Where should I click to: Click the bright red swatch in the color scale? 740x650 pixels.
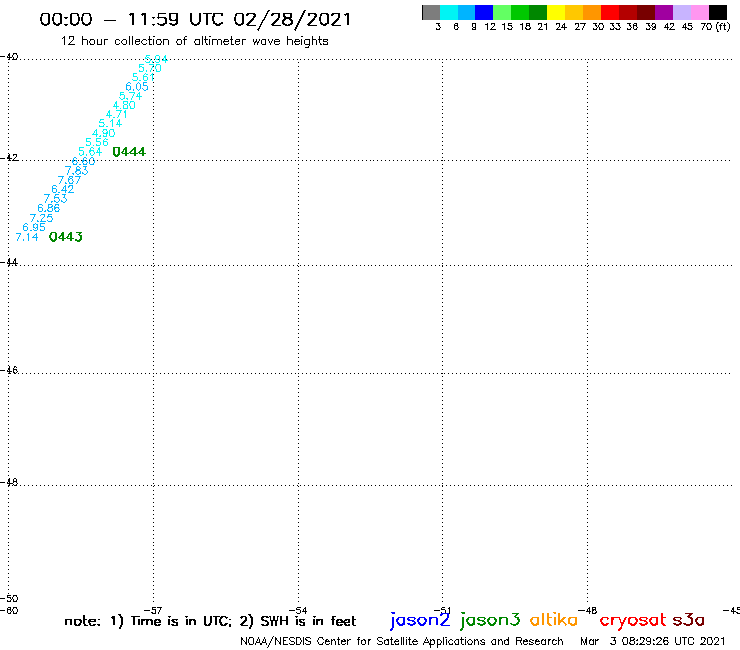click(x=610, y=13)
